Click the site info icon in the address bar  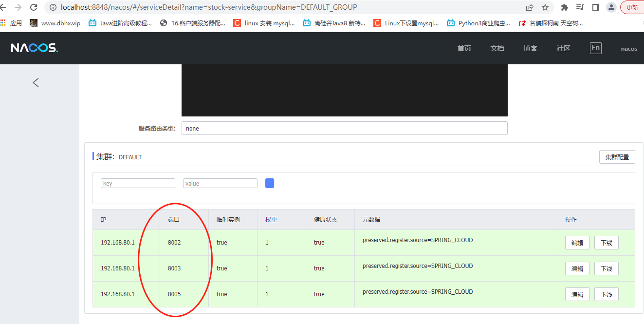click(52, 7)
